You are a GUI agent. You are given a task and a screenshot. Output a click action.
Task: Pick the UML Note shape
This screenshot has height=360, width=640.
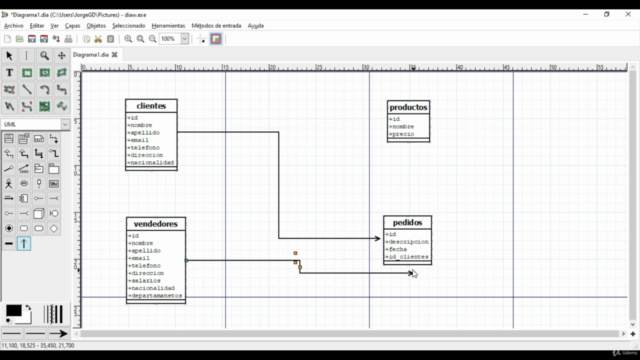(x=39, y=139)
